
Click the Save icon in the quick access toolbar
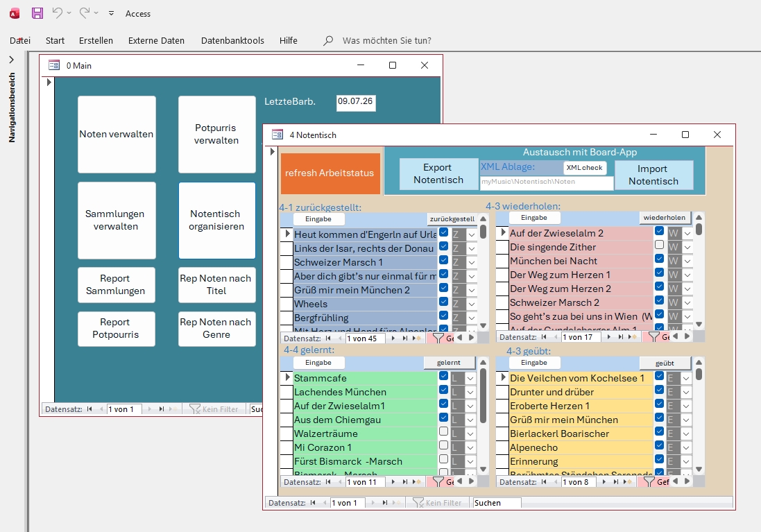click(37, 13)
